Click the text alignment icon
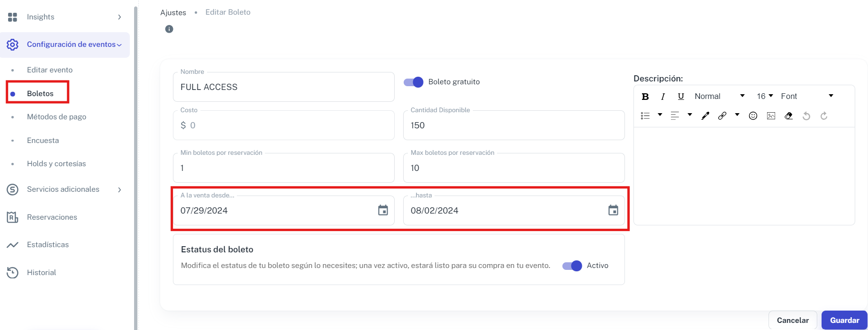868x330 pixels. coord(675,116)
